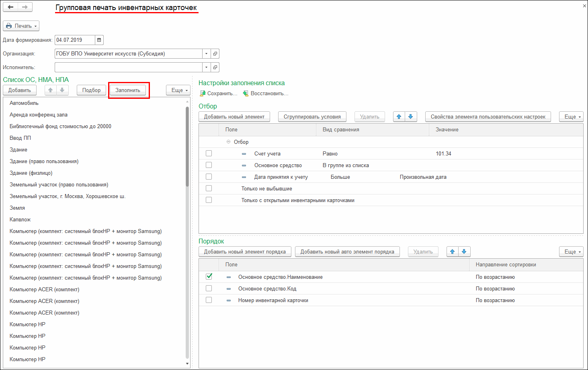Move list item down in Список ОС
This screenshot has height=370, width=588.
(x=62, y=90)
